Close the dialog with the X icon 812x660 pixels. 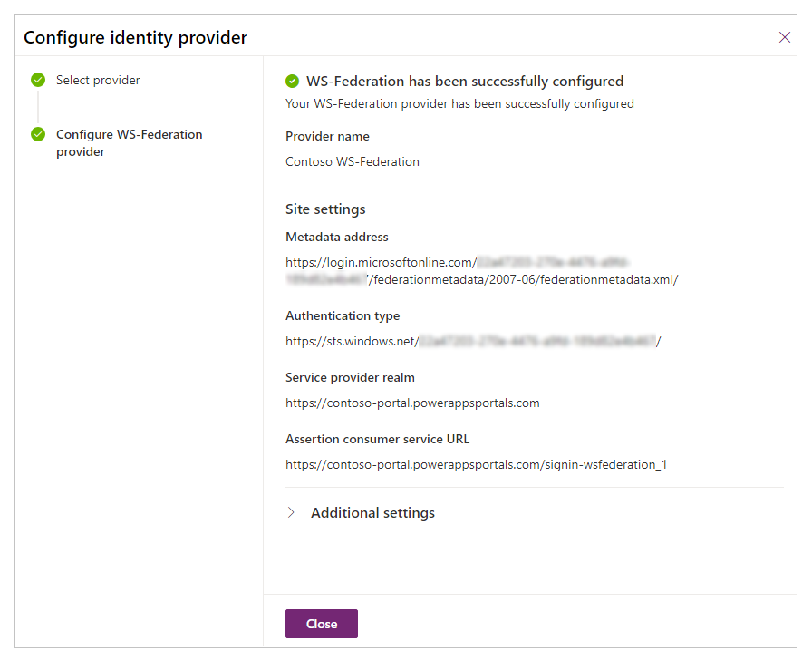coord(785,37)
